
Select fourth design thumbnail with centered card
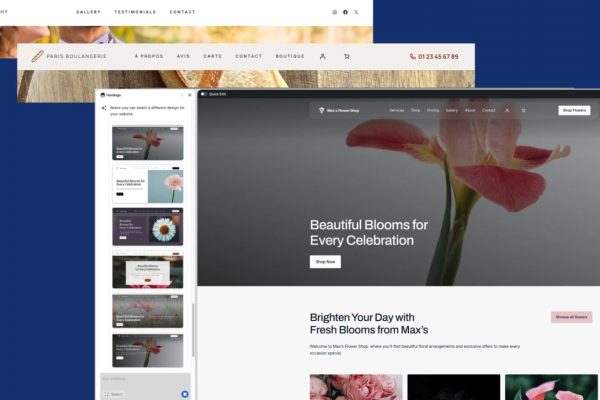[148, 269]
